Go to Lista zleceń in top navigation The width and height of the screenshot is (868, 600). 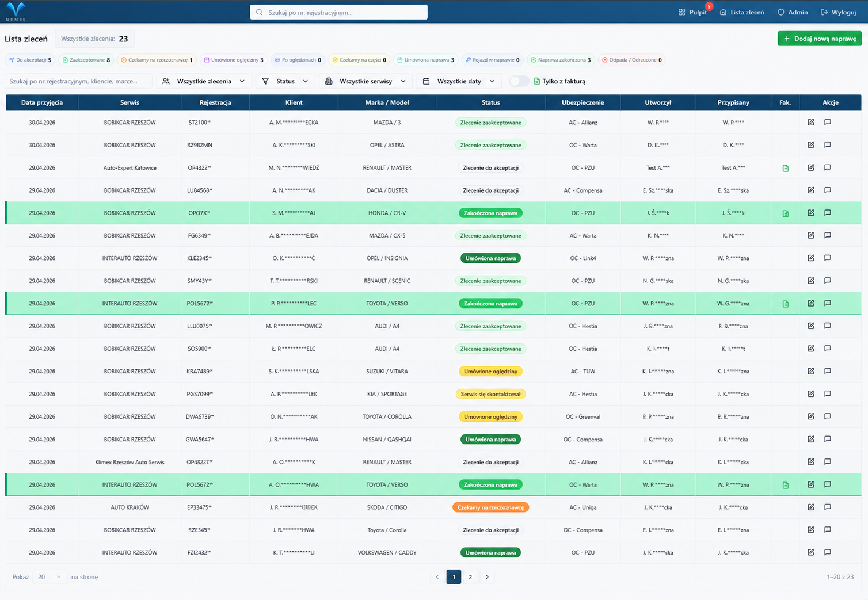click(x=742, y=12)
